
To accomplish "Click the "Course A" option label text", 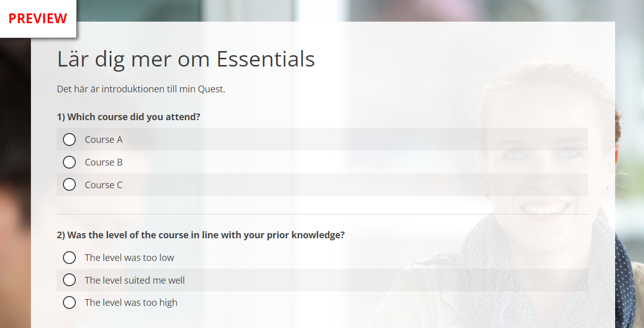I will point(104,140).
